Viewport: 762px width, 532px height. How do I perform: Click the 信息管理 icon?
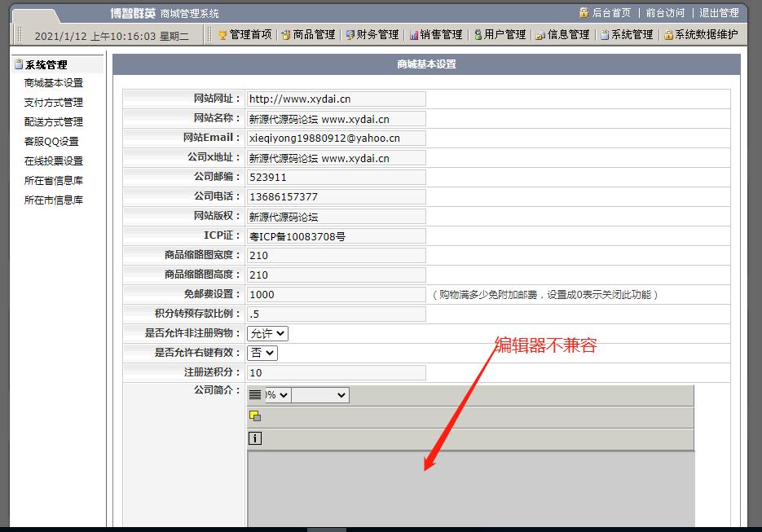point(540,35)
